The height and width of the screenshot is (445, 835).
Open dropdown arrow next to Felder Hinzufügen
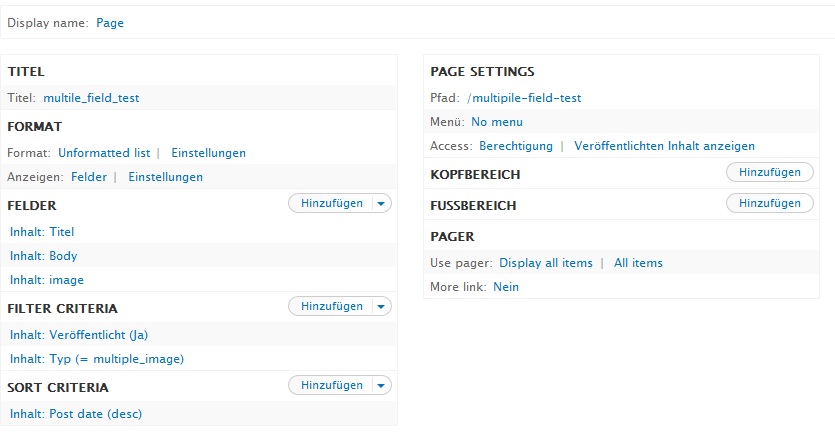point(380,203)
